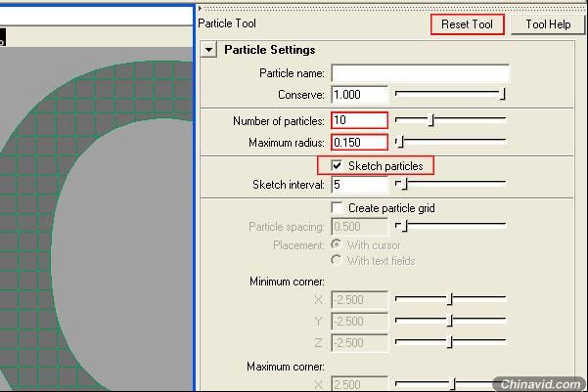This screenshot has width=588, height=392.
Task: Open Tool Help
Action: pyautogui.click(x=547, y=24)
